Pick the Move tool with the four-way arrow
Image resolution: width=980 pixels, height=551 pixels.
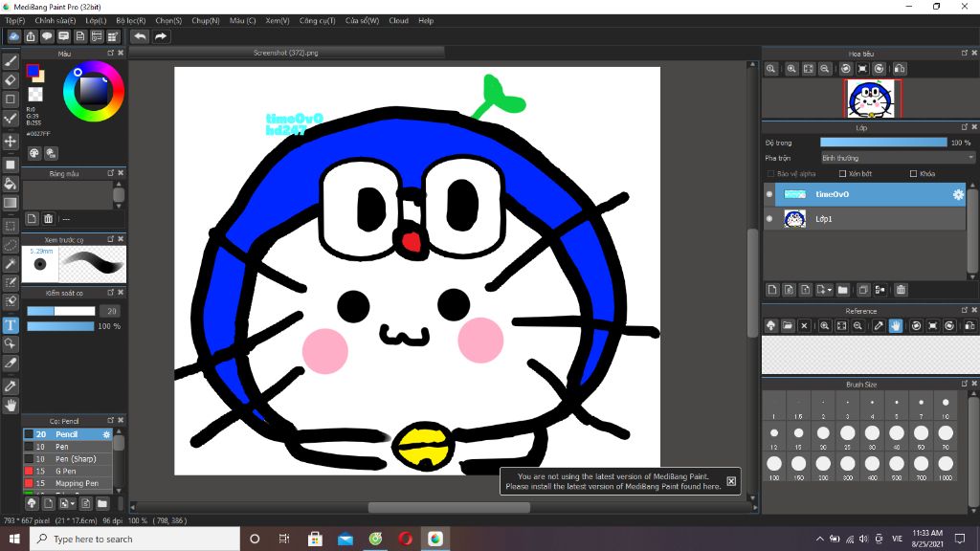point(10,142)
